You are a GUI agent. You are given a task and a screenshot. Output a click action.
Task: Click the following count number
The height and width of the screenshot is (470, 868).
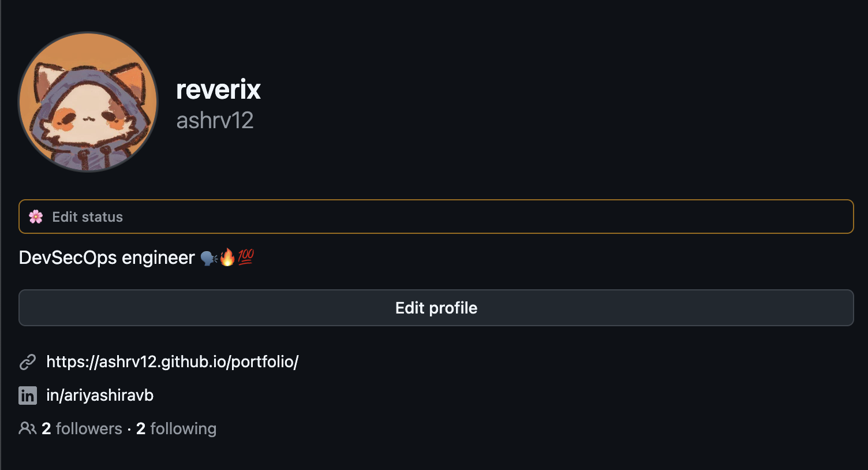pos(141,428)
